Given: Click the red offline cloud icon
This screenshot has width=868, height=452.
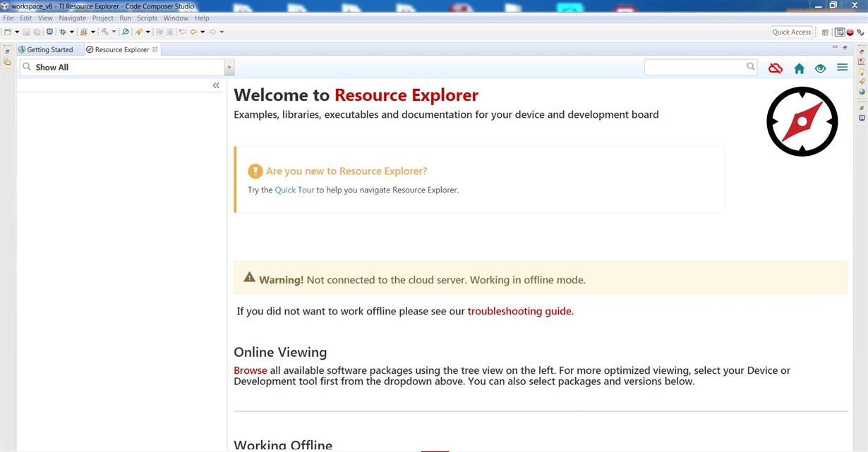Looking at the screenshot, I should [x=776, y=68].
